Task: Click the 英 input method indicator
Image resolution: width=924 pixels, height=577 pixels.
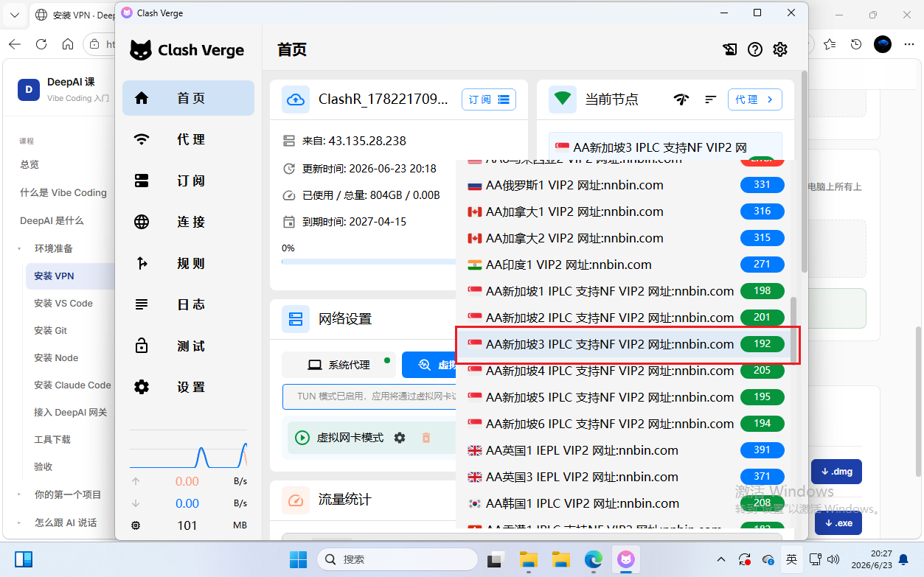Action: pos(791,559)
